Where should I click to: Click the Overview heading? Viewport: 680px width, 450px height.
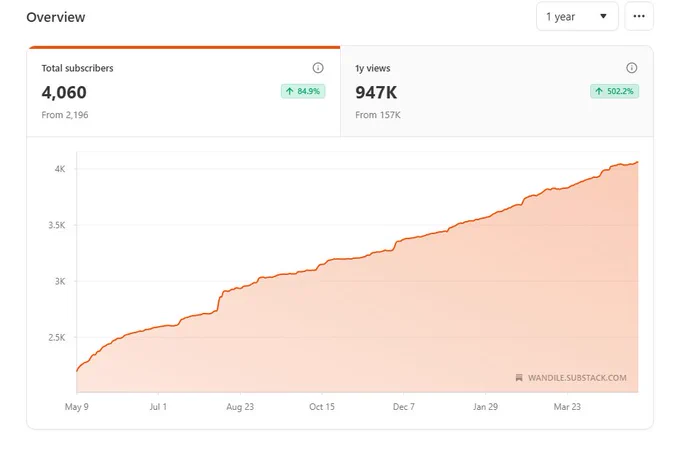click(56, 17)
